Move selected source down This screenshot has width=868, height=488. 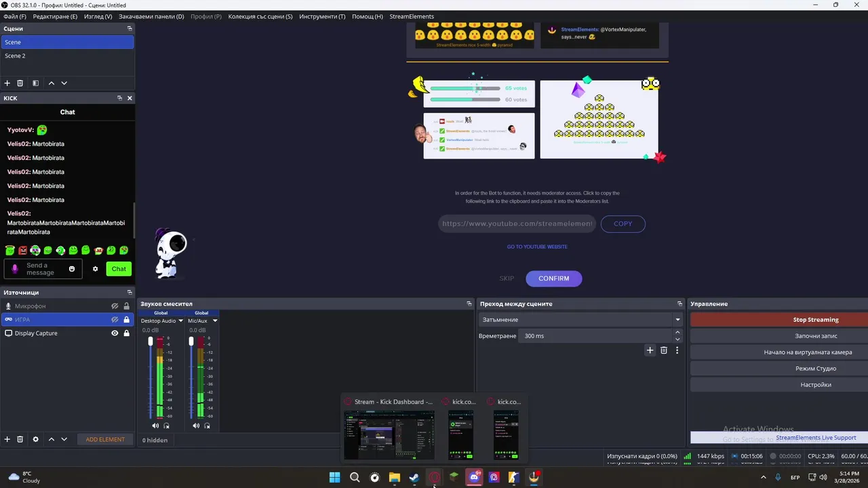pos(64,439)
